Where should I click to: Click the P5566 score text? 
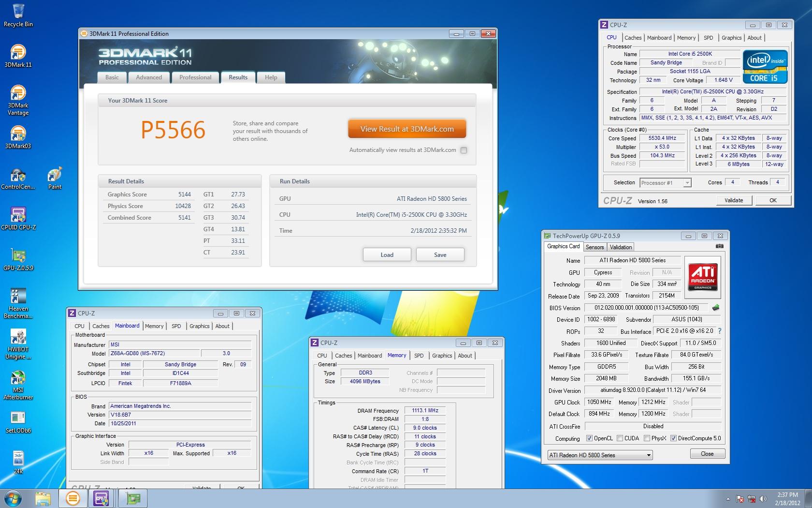click(173, 130)
